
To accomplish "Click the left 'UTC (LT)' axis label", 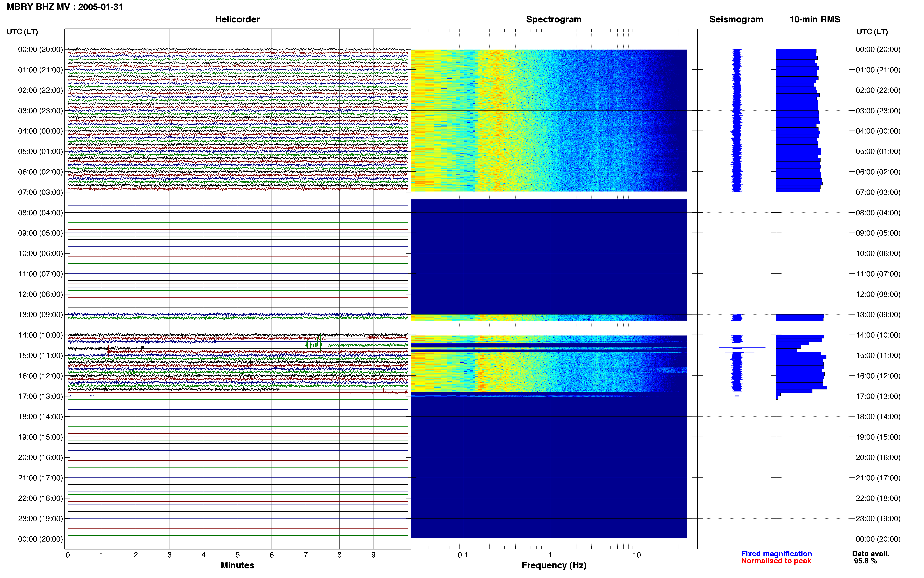I will click(x=22, y=32).
